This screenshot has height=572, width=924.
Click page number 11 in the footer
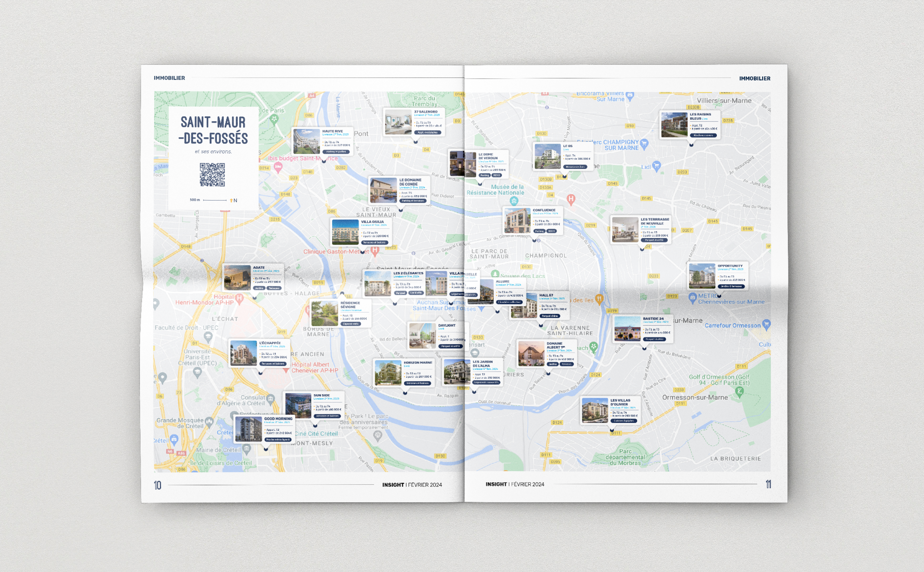(x=769, y=484)
